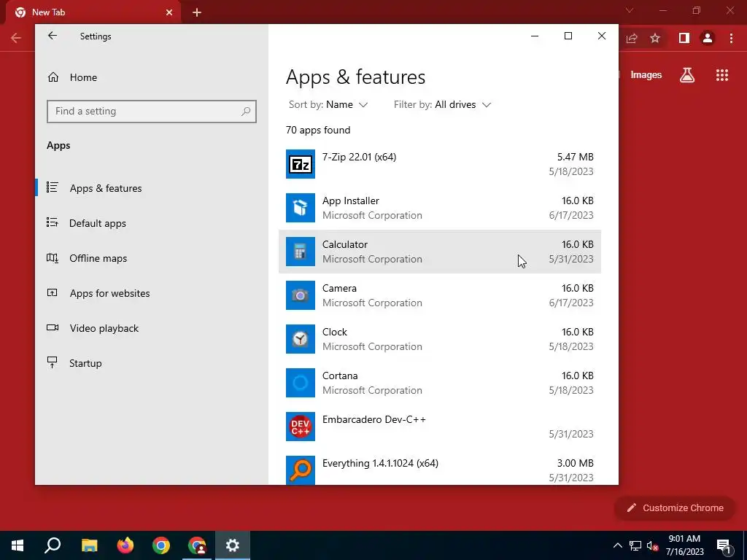
Task: Click the magnifier icon in Find a setting
Action: pyautogui.click(x=246, y=112)
